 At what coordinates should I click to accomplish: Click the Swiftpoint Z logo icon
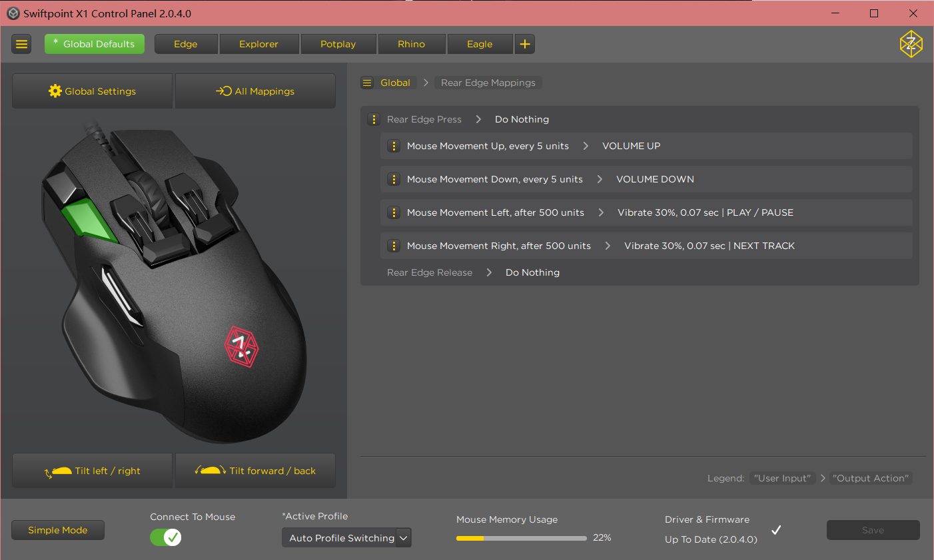[911, 44]
